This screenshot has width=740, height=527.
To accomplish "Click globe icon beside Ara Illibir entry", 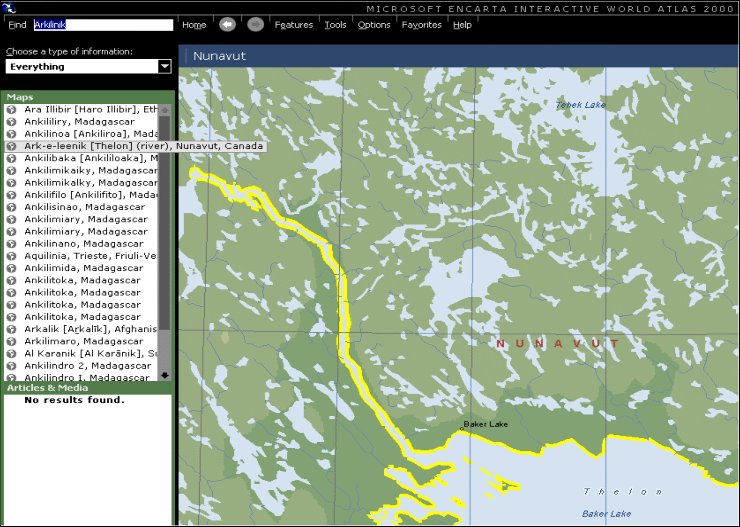I will 12,109.
